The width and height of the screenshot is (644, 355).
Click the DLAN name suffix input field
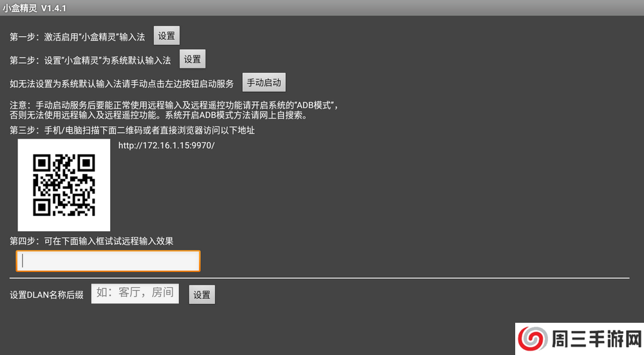(135, 293)
